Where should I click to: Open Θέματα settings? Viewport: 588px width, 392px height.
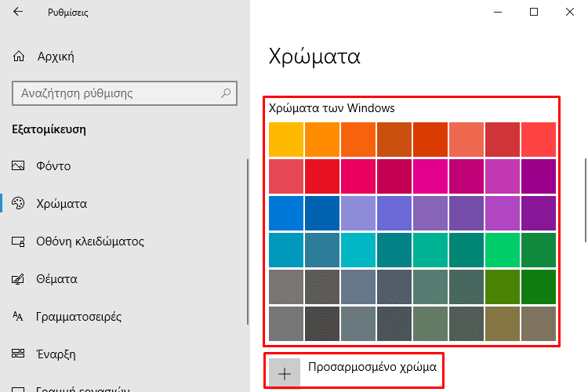click(x=56, y=279)
